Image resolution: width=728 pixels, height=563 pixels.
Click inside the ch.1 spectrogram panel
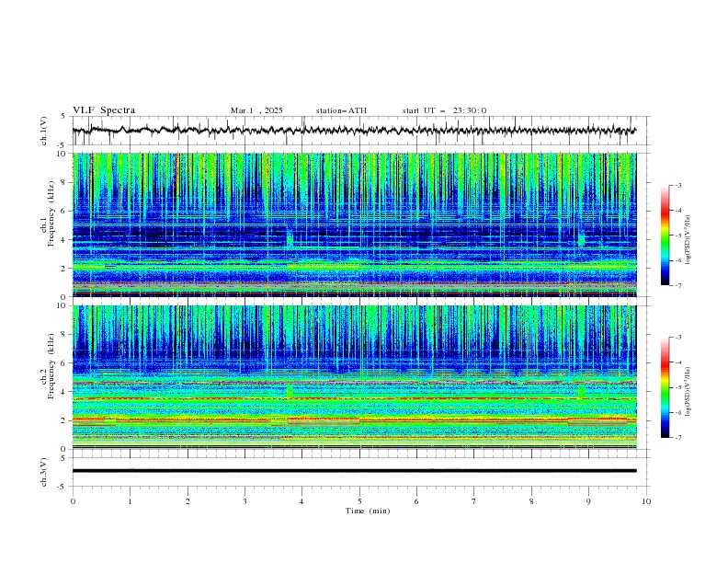point(354,224)
